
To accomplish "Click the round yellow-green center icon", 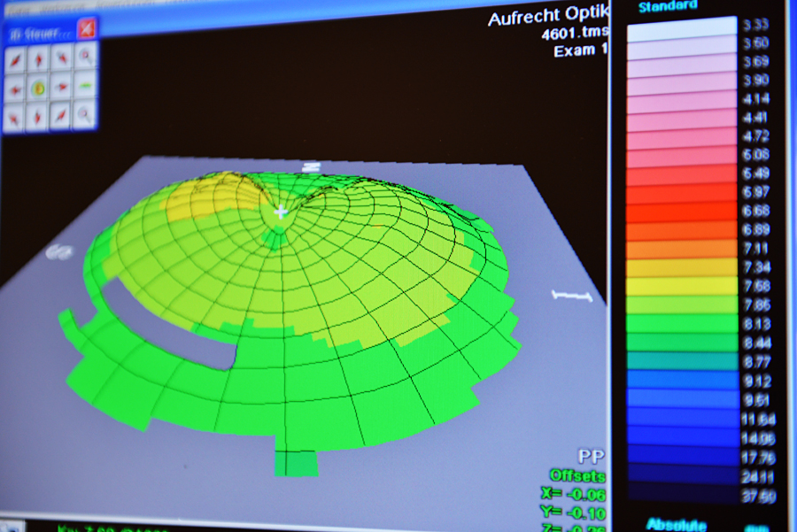I will [39, 89].
